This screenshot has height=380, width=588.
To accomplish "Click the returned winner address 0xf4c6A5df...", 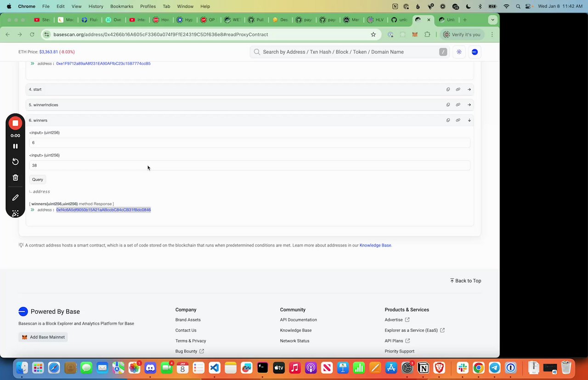I will [x=103, y=210].
